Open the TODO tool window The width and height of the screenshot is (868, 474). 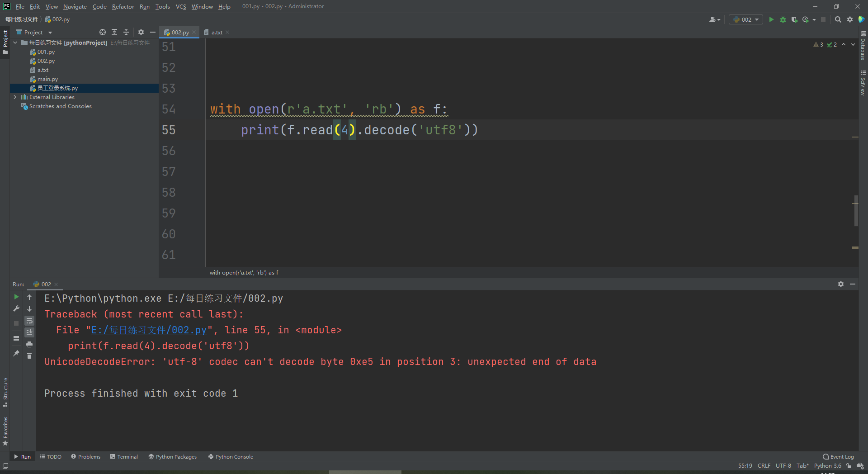51,457
